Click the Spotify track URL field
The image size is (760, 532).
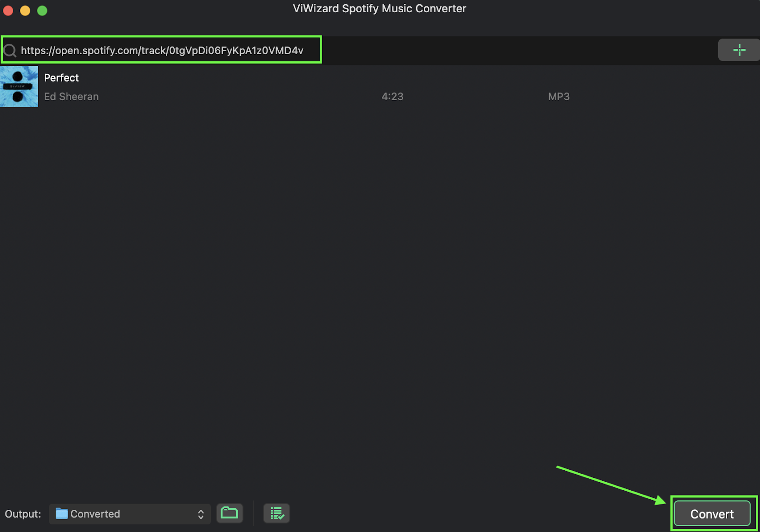(x=162, y=50)
